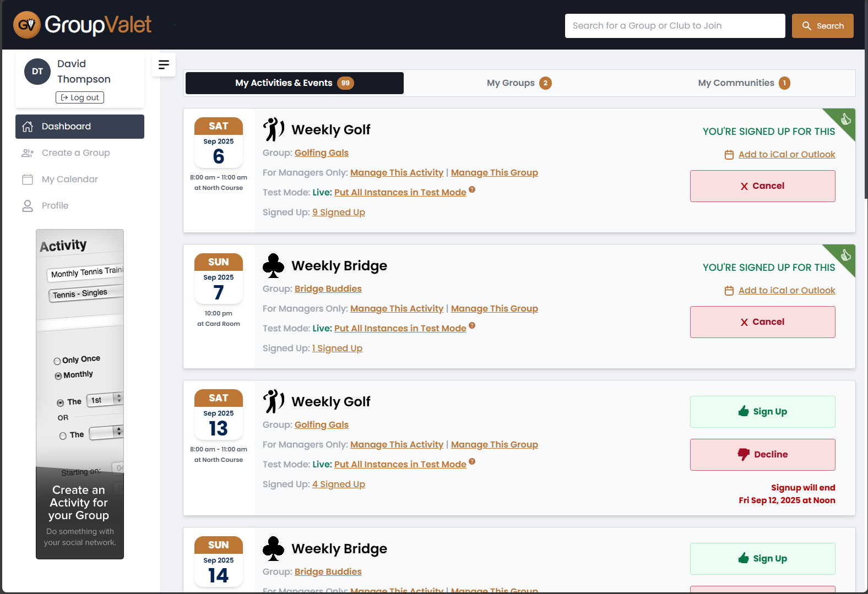Click the My Calendar icon in sidebar

click(x=28, y=179)
